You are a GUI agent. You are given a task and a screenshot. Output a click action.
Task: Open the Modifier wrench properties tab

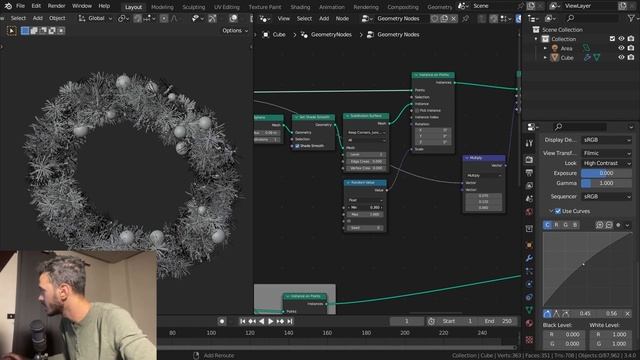[x=529, y=258]
